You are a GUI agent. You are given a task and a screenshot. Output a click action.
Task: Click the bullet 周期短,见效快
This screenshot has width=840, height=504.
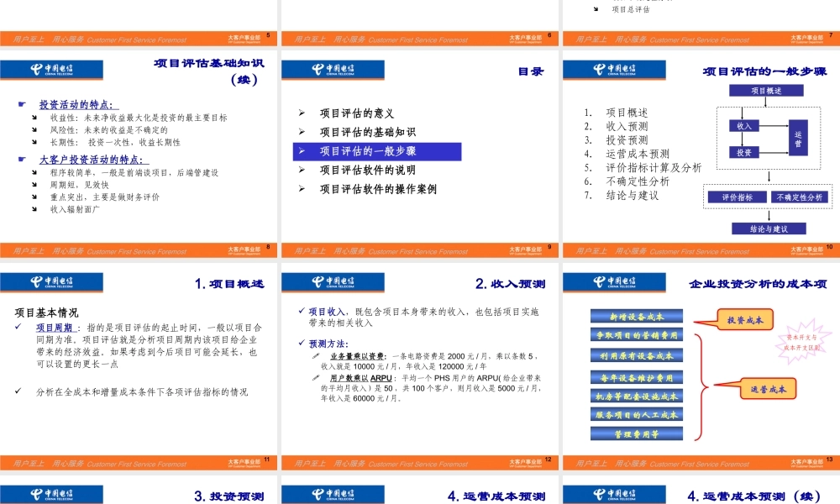79,185
